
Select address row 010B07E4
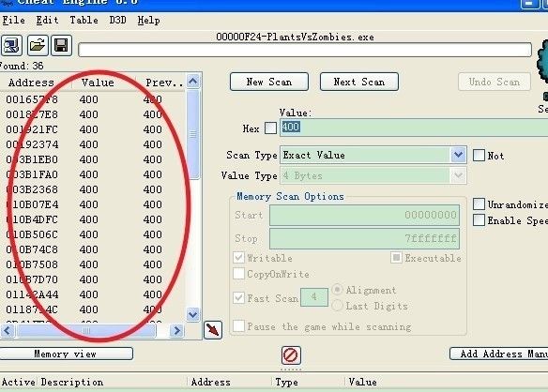pos(93,204)
